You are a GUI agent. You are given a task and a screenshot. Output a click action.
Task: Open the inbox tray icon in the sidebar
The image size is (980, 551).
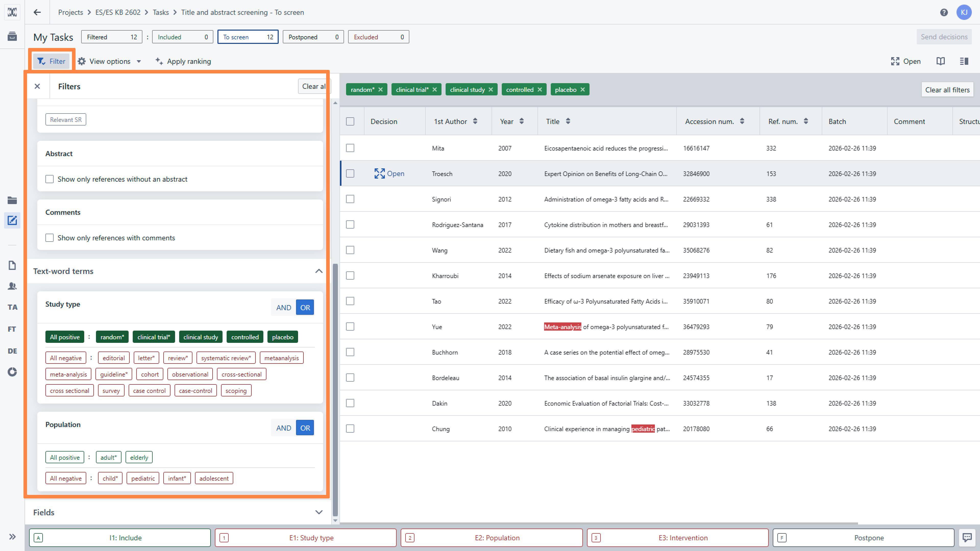[12, 36]
